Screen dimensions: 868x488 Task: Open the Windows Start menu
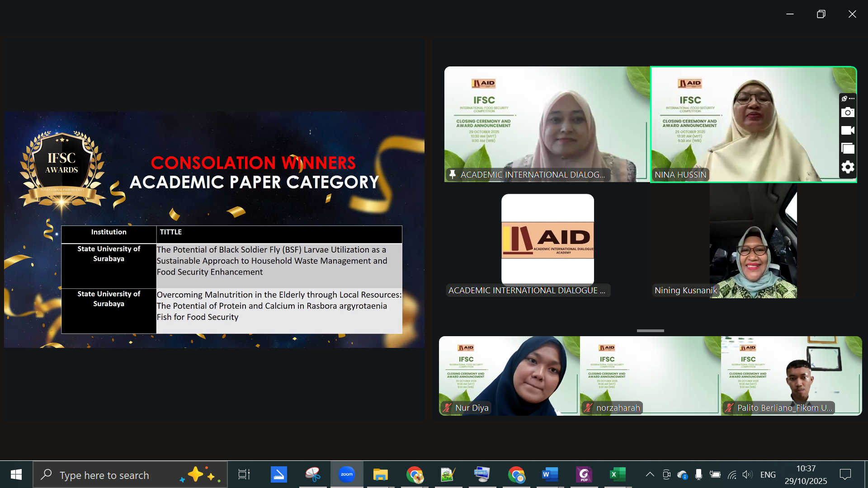(x=16, y=474)
